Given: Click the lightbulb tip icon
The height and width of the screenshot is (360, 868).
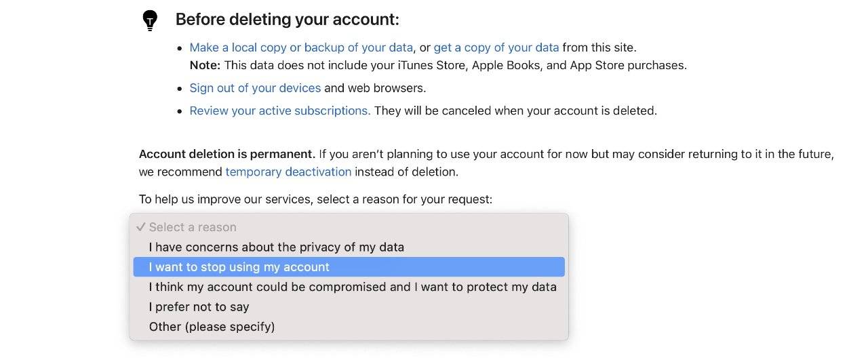Looking at the screenshot, I should (x=149, y=20).
